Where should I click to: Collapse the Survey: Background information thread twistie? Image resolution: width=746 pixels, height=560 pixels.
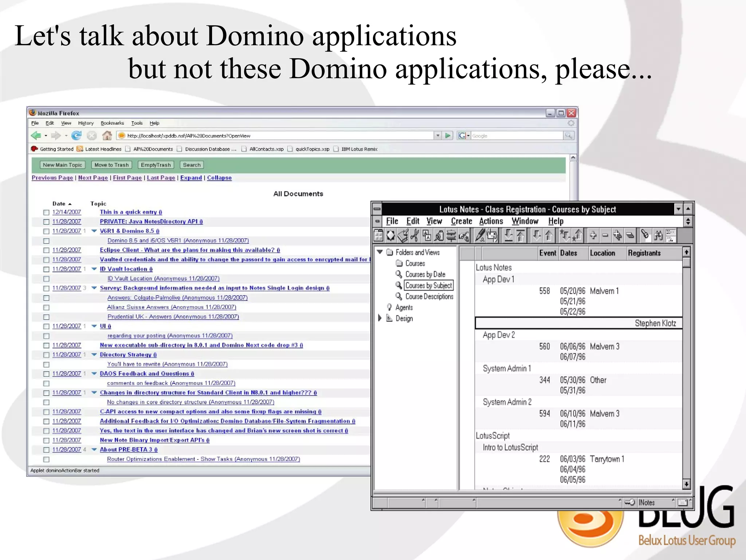pyautogui.click(x=94, y=288)
